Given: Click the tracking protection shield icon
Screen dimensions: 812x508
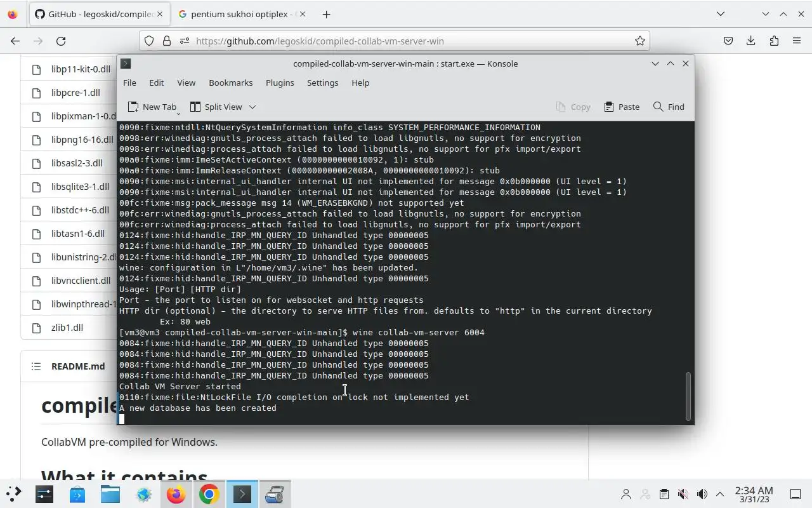Looking at the screenshot, I should point(149,41).
